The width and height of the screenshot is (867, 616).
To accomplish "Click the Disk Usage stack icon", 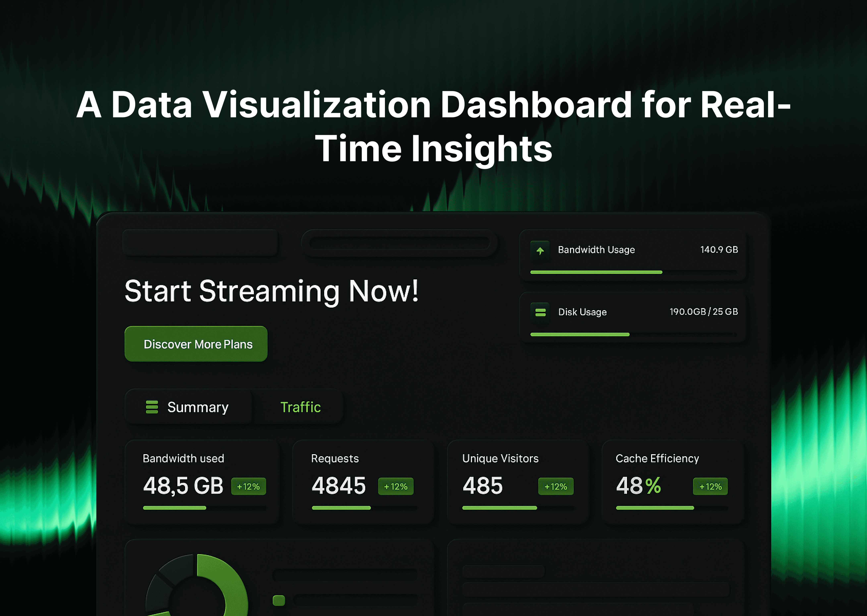I will (x=540, y=312).
